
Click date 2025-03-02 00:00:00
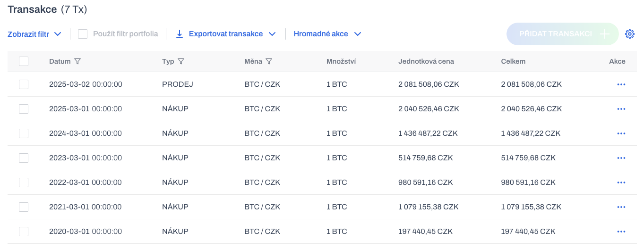coord(86,84)
